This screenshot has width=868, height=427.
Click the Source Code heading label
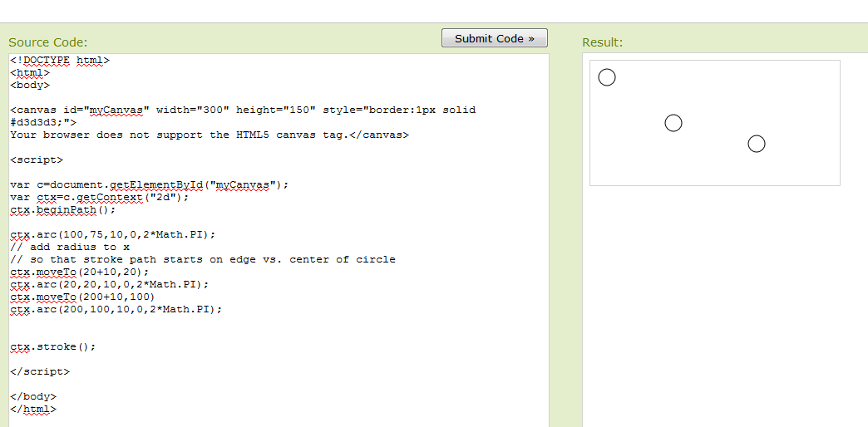48,42
